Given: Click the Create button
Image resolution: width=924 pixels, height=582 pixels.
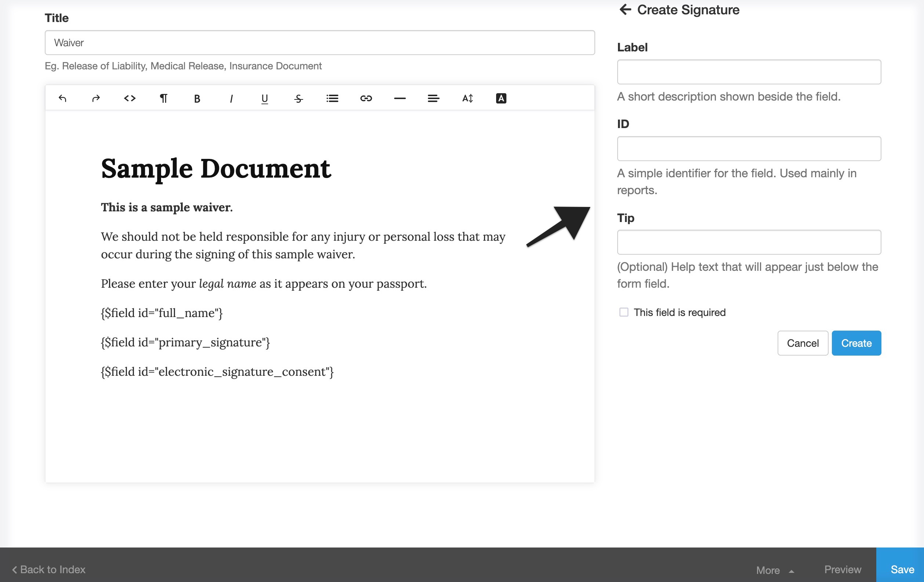Looking at the screenshot, I should [x=856, y=343].
